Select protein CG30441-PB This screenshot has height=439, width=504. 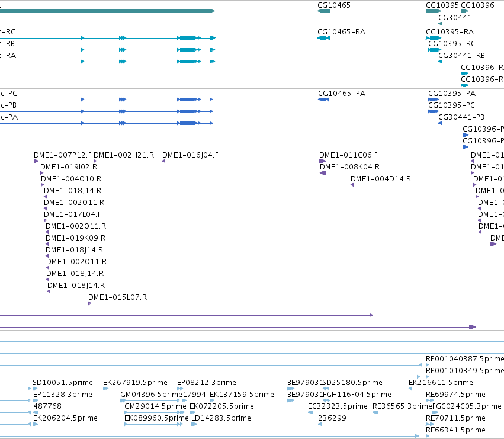coord(461,117)
